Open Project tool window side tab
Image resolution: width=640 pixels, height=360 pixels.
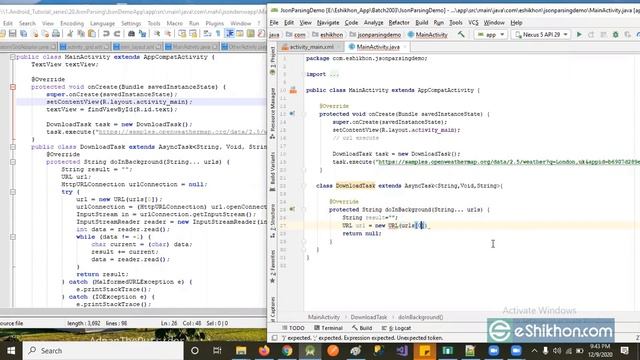click(x=273, y=61)
